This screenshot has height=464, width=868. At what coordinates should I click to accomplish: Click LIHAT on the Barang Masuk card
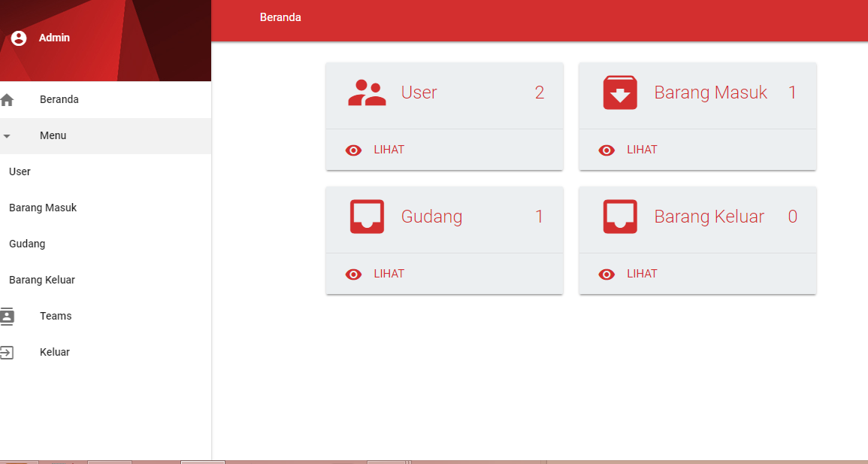click(642, 150)
